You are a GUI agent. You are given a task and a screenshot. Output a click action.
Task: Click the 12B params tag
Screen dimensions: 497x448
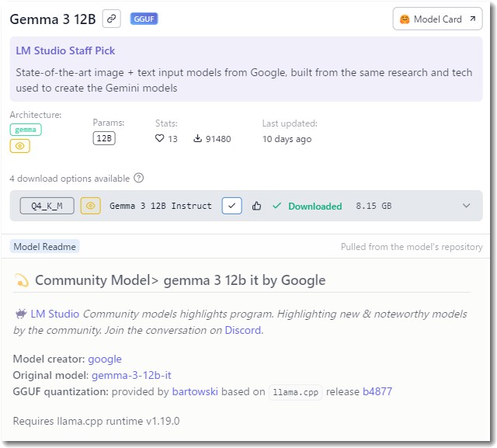point(104,138)
